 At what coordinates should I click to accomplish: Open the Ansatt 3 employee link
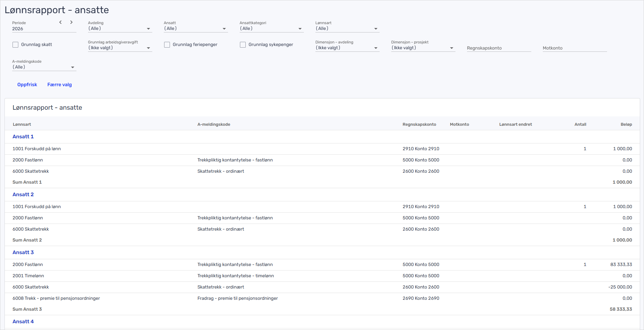click(x=23, y=252)
